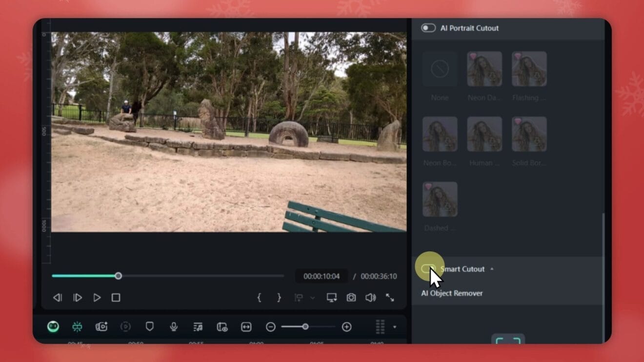Screen dimensions: 644x362
Task: Select the split/edit tool next to it
Action: [77, 326]
